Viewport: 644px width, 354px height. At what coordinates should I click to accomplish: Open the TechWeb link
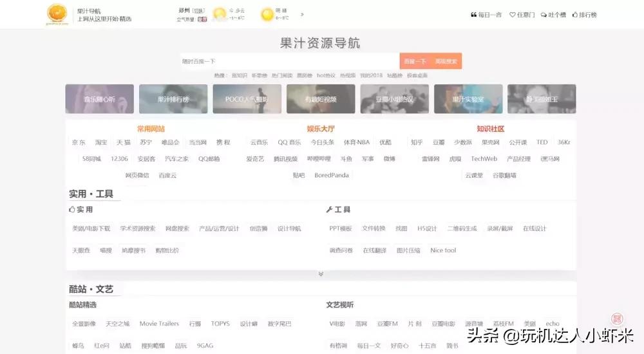484,159
